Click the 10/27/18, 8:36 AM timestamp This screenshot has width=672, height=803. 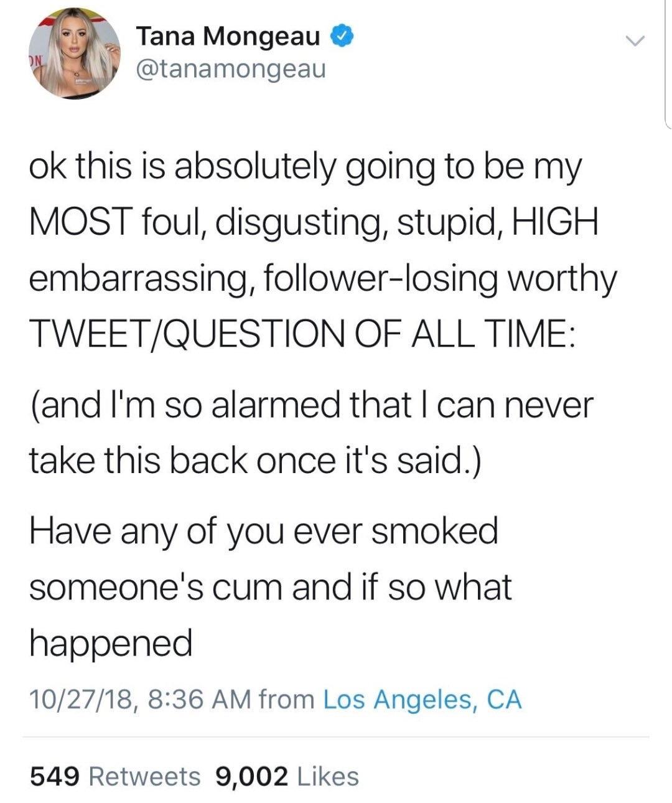140,700
